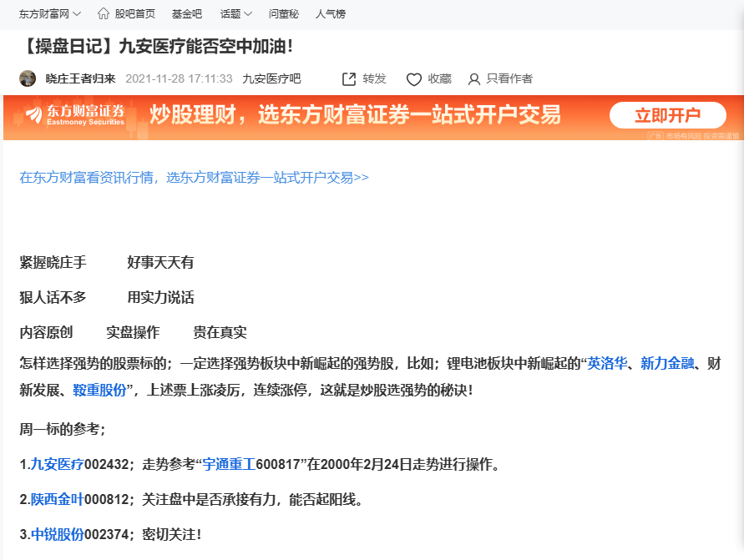Click the share icon next to 转发
The width and height of the screenshot is (744, 560).
click(x=349, y=79)
